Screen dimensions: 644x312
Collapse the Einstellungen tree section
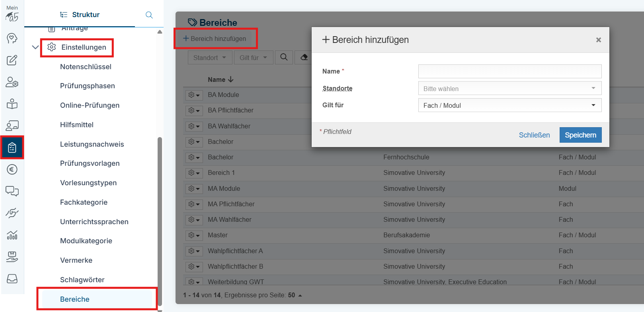tap(35, 47)
